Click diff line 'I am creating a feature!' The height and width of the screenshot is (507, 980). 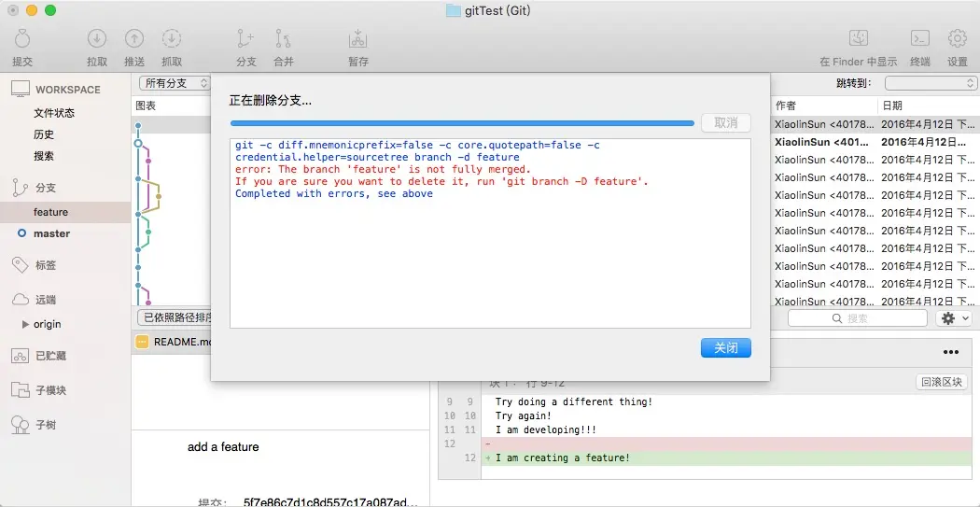point(563,458)
